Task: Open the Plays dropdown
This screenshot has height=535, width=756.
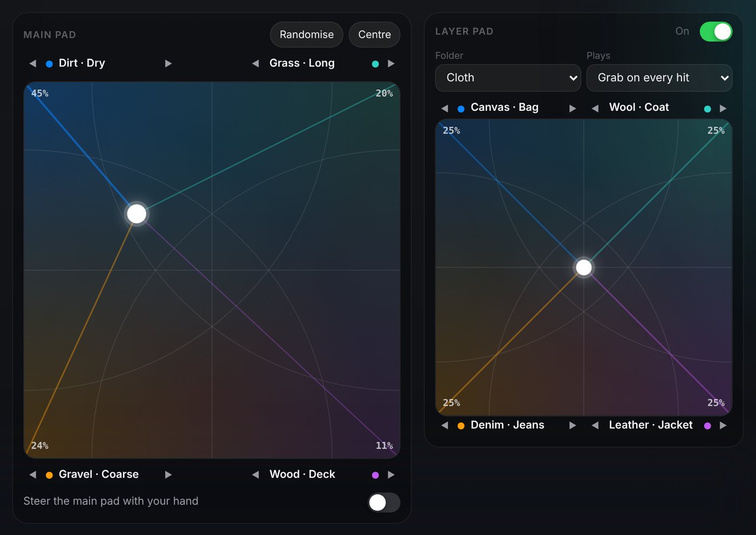Action: (659, 78)
